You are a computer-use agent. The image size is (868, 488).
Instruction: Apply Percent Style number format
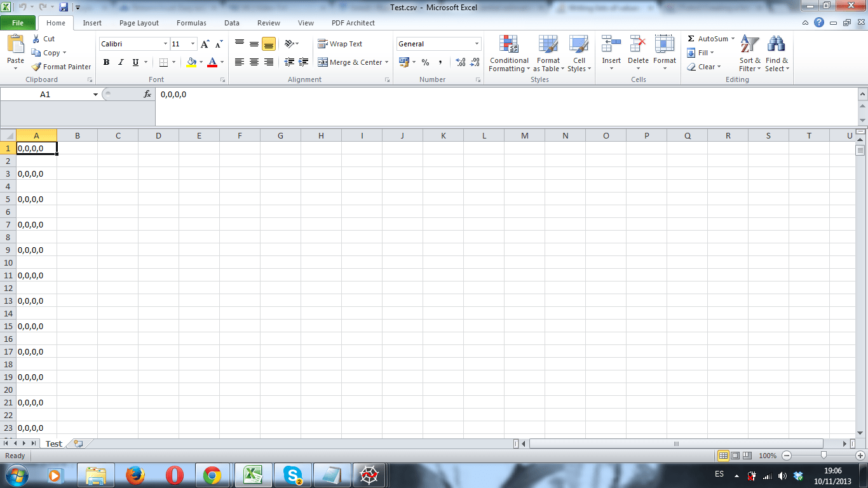click(424, 62)
